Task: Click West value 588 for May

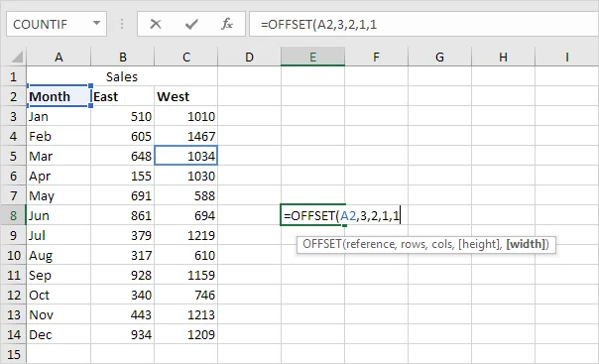Action: click(186, 195)
